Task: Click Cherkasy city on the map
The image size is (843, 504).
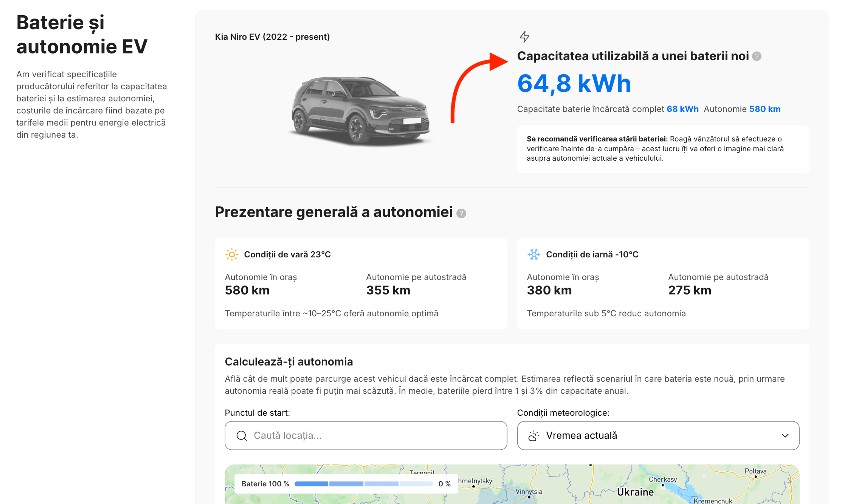Action: tap(663, 480)
